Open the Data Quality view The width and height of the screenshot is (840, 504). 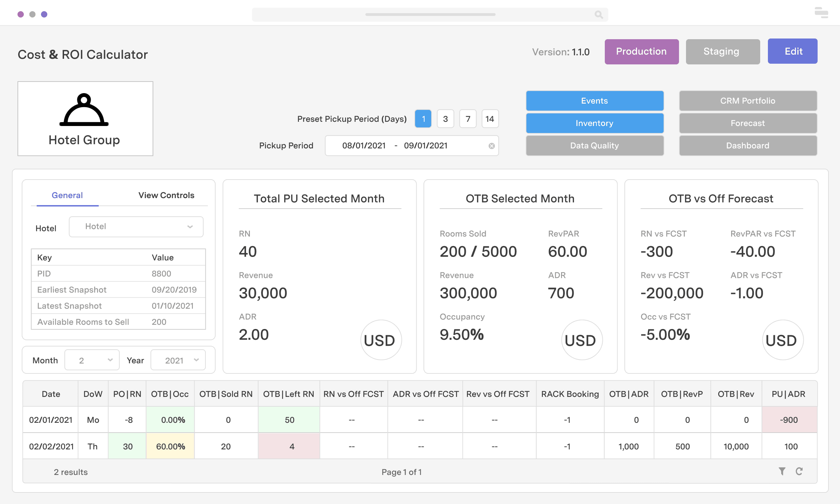[x=595, y=146]
